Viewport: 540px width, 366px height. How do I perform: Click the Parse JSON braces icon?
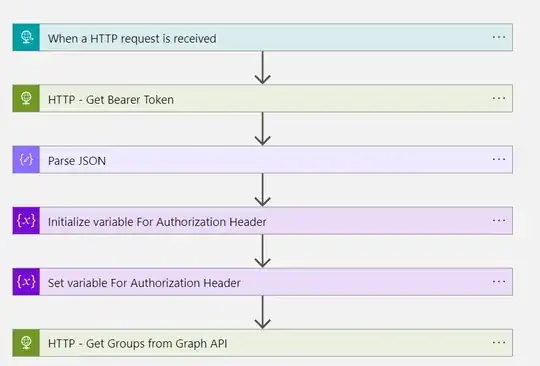26,159
